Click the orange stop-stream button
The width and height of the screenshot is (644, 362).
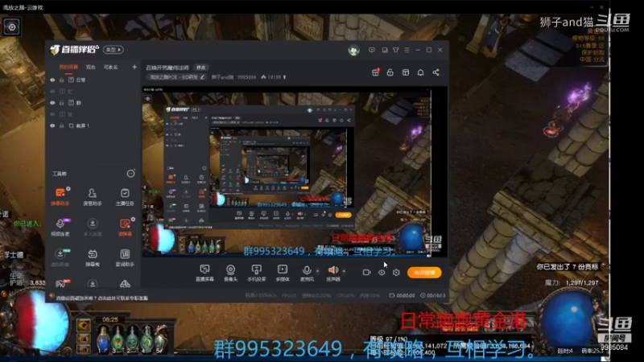tap(424, 273)
